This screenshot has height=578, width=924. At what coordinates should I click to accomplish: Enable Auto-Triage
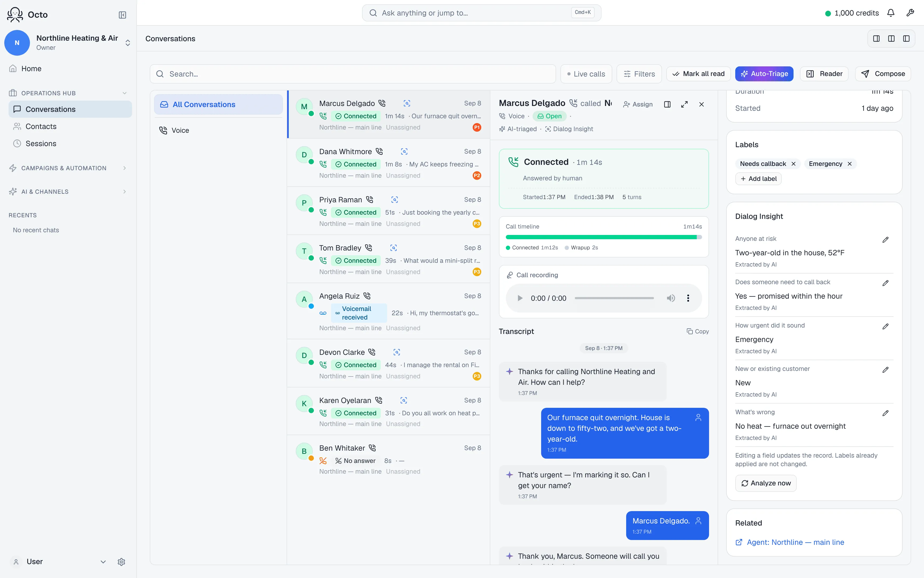pyautogui.click(x=764, y=74)
